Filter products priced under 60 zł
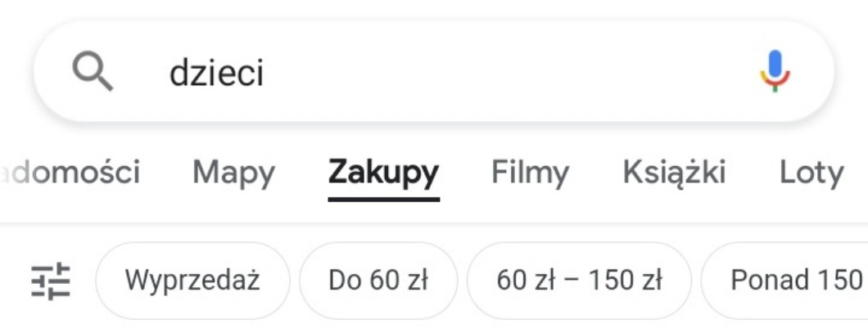The height and width of the screenshot is (333, 868). point(378,281)
